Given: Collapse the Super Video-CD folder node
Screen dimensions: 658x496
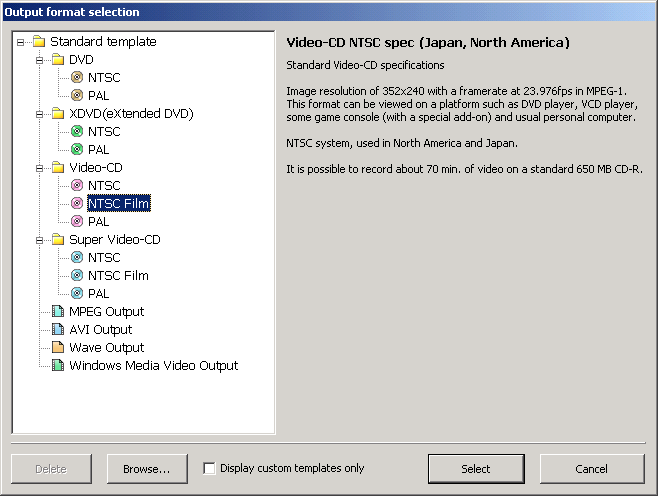Looking at the screenshot, I should click(x=40, y=240).
